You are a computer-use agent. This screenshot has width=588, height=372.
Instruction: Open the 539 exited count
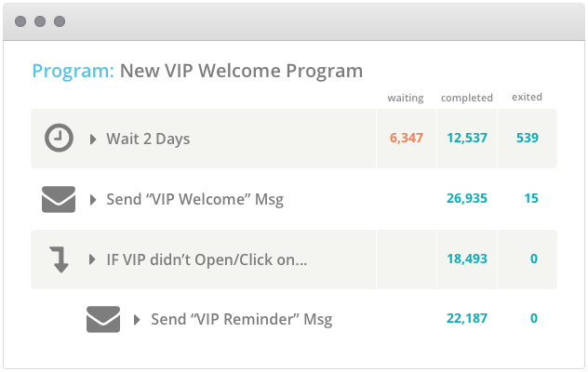pos(528,138)
